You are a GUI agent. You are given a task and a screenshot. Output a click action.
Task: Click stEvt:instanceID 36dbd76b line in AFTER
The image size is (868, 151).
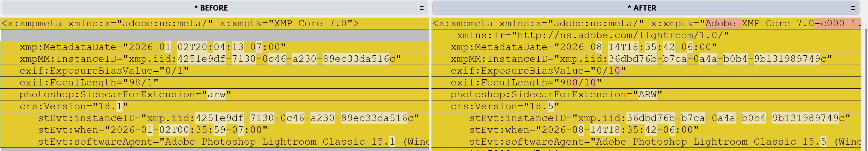tap(646, 118)
